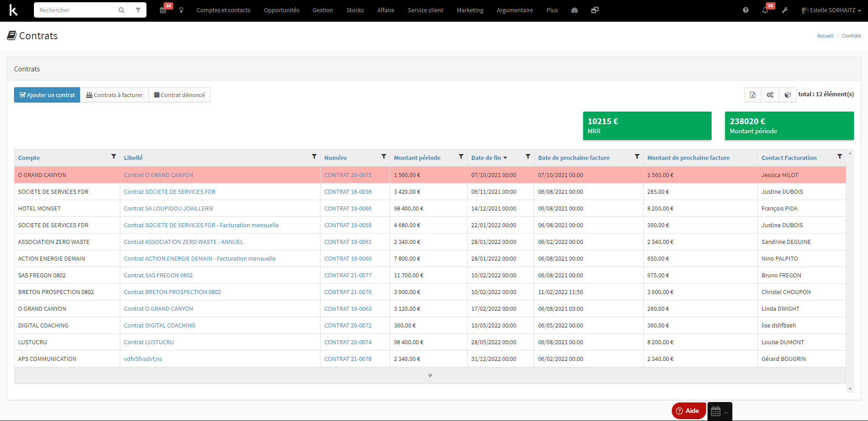Filter the Date de fin column
This screenshot has width=868, height=421.
[x=528, y=157]
